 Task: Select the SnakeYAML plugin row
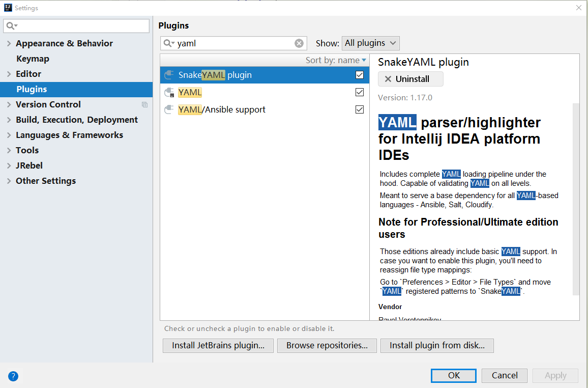point(264,75)
